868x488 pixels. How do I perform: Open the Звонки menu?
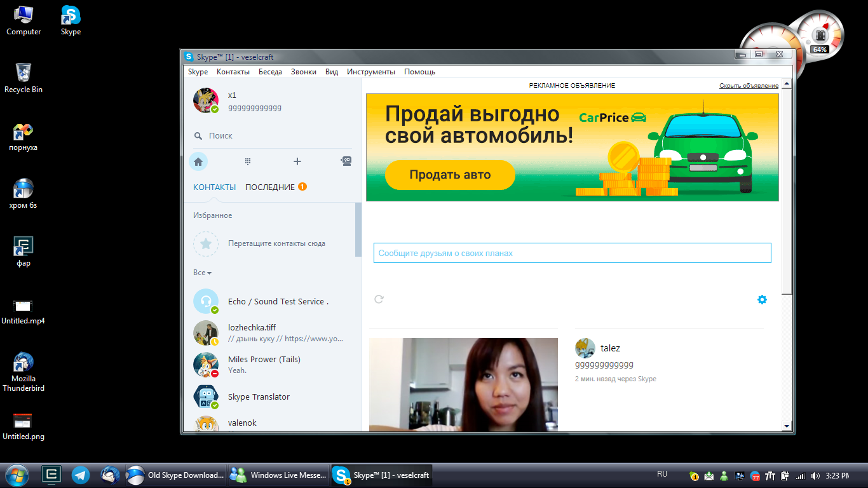(304, 72)
